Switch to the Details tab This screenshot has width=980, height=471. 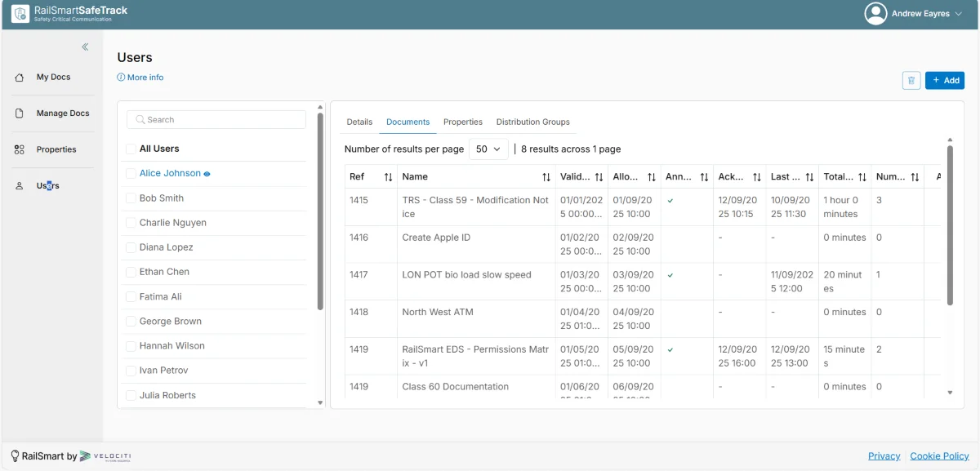359,122
